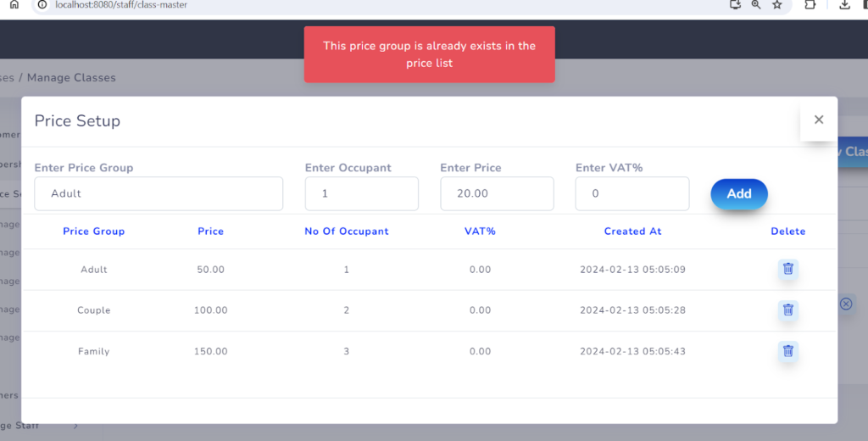Delete the Couple price group row

click(x=787, y=310)
